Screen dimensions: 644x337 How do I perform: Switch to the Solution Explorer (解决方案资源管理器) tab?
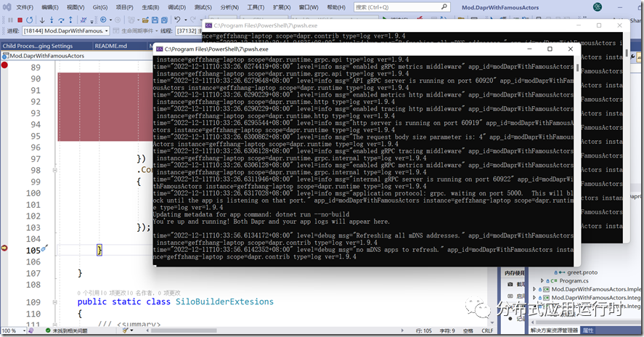point(554,330)
